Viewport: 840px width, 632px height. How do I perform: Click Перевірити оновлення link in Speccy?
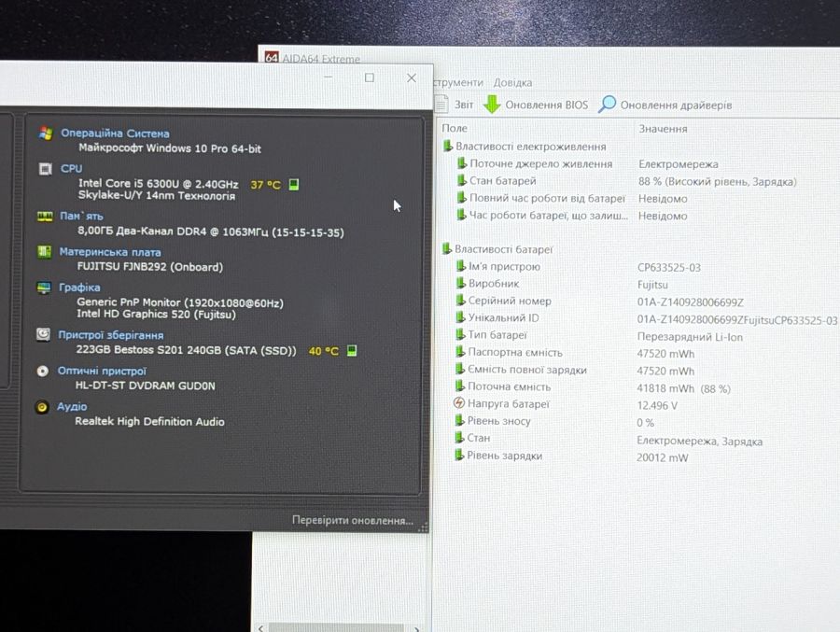353,520
